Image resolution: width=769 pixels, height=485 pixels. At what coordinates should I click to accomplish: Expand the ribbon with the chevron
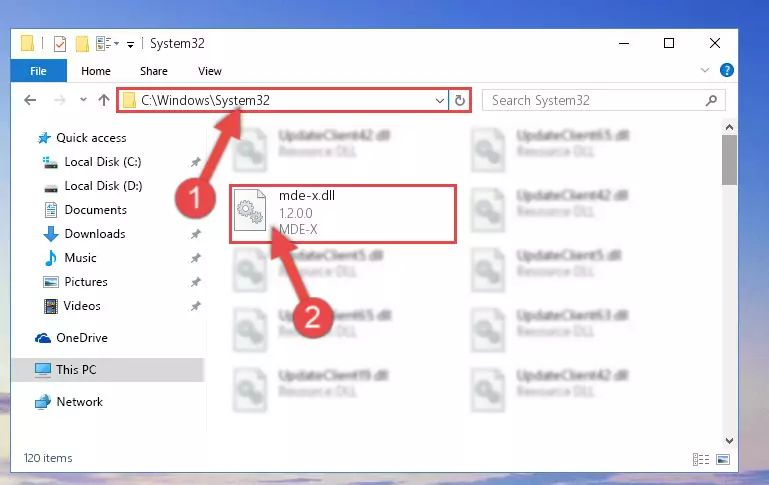click(x=705, y=70)
